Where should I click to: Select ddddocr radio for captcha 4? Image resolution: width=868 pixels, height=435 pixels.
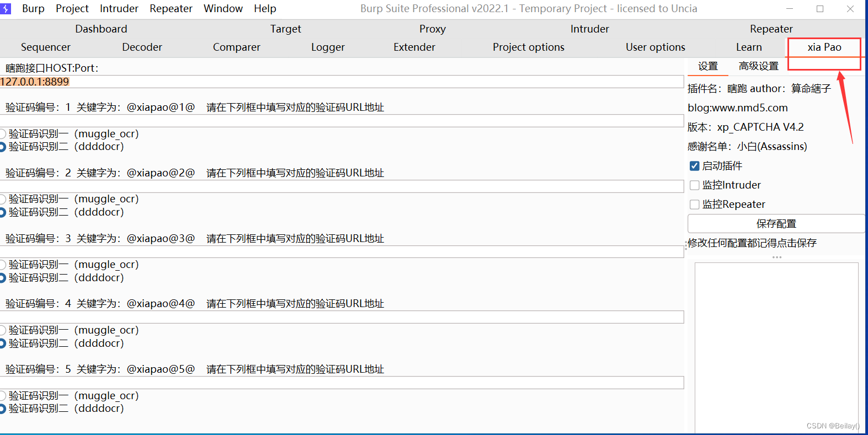[3, 343]
